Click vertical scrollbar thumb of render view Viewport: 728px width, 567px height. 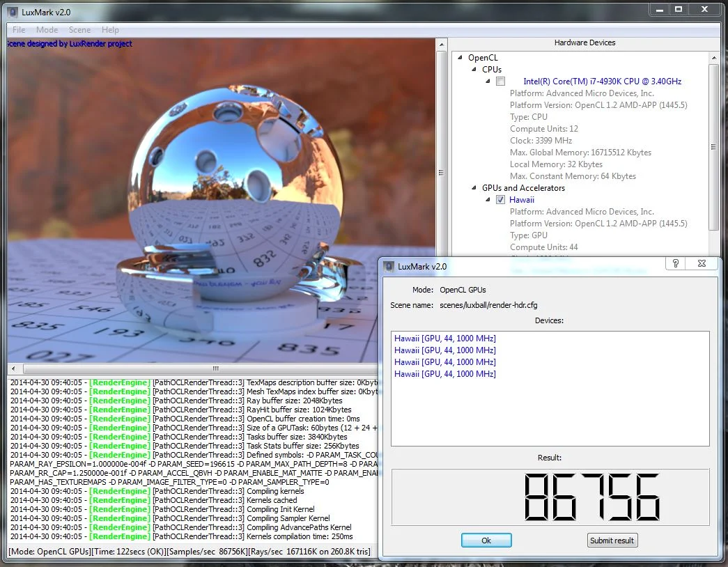coord(442,173)
